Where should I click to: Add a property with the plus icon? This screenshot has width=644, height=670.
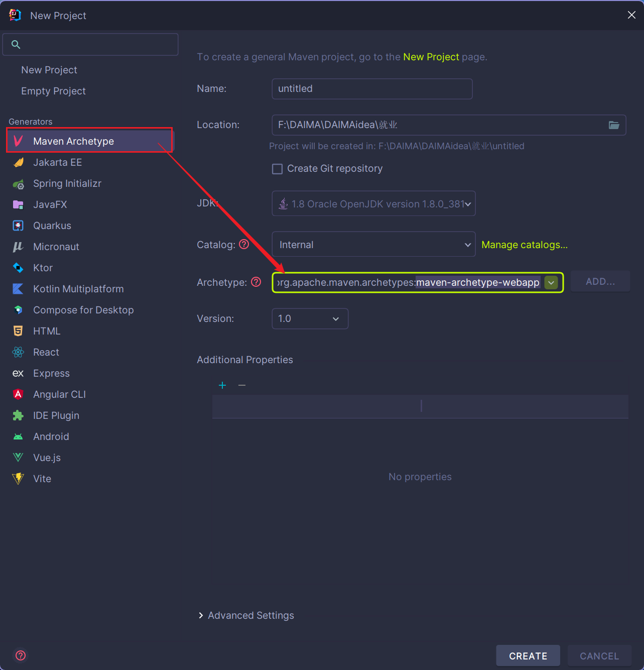click(222, 385)
